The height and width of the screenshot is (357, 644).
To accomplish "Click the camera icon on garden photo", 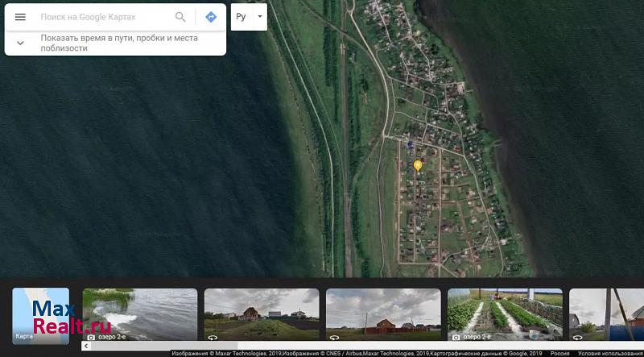I will click(456, 337).
